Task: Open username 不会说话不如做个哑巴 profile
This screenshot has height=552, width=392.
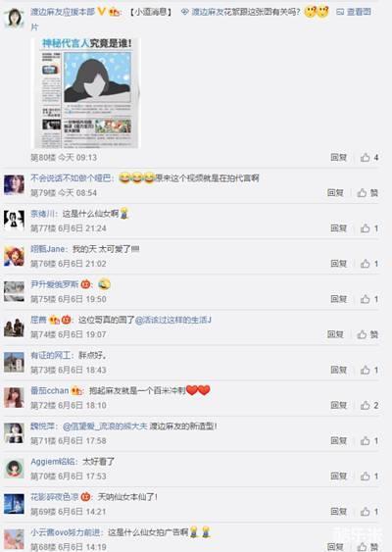Action: coord(71,178)
